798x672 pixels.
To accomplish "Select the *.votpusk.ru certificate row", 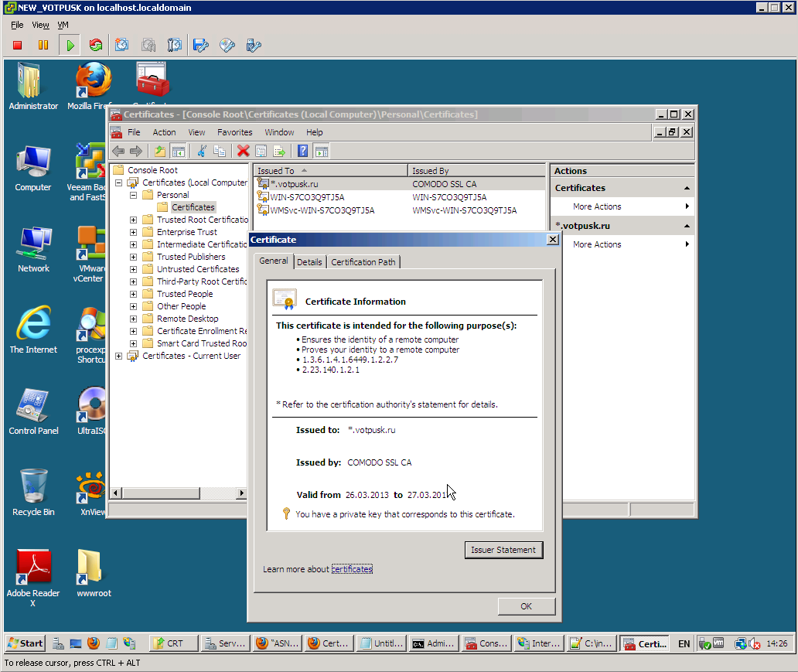I will 400,184.
